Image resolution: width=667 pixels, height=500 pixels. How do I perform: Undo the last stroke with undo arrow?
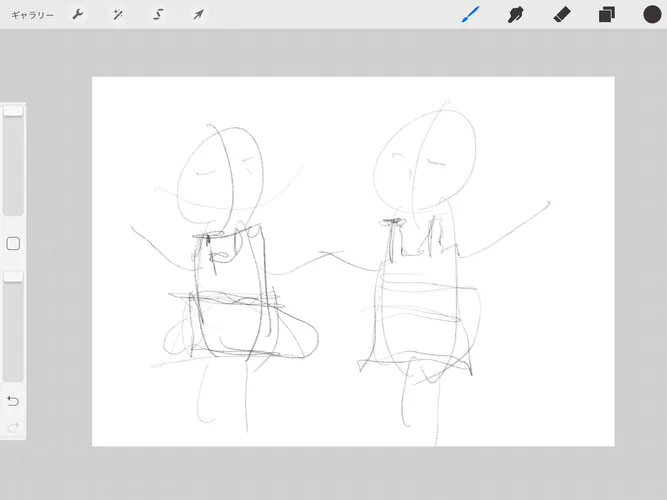[13, 401]
